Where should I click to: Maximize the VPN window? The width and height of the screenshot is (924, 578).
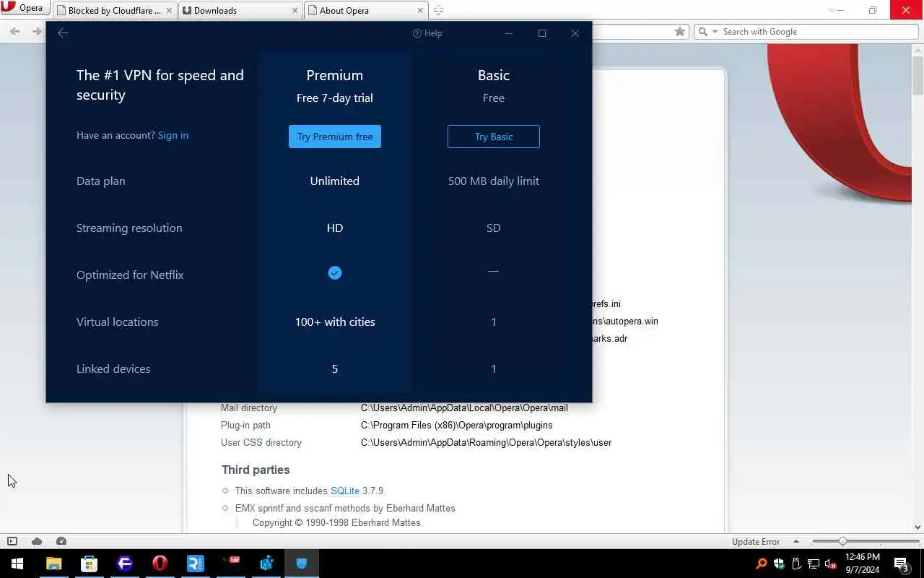coord(542,33)
